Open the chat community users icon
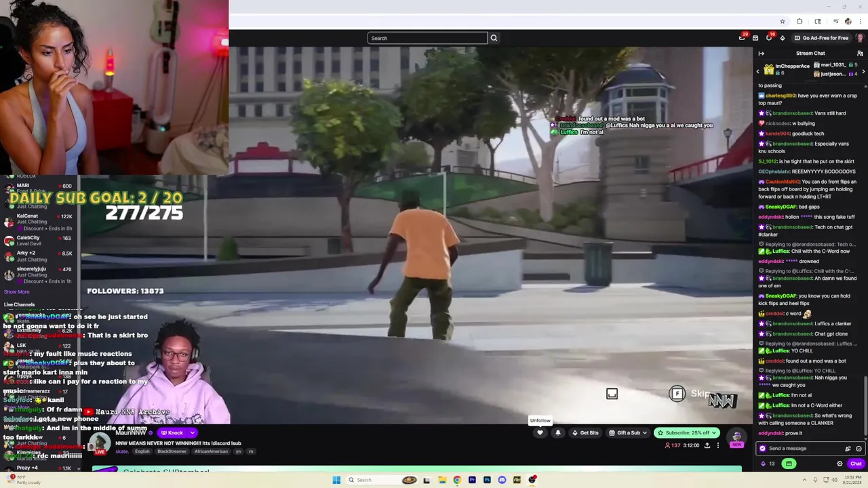The image size is (868, 488). [860, 53]
